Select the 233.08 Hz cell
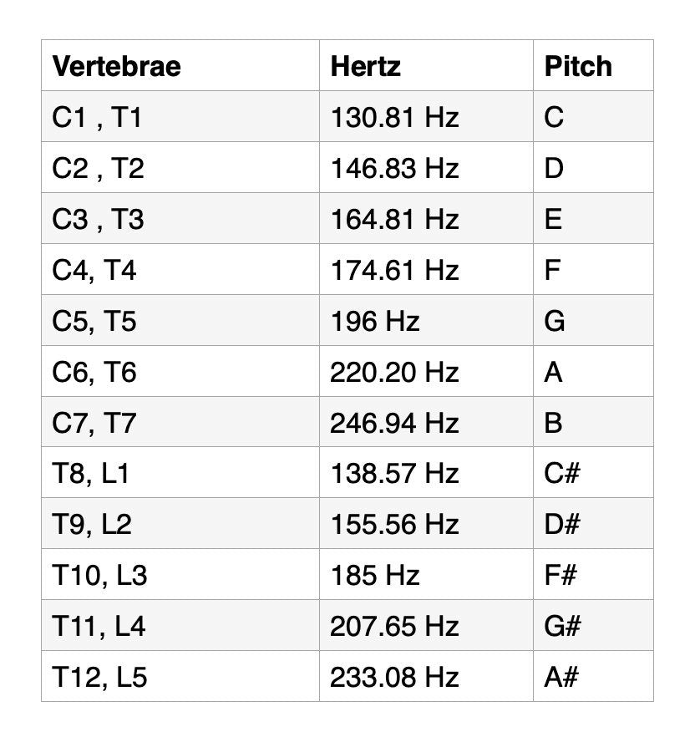 coord(426,676)
